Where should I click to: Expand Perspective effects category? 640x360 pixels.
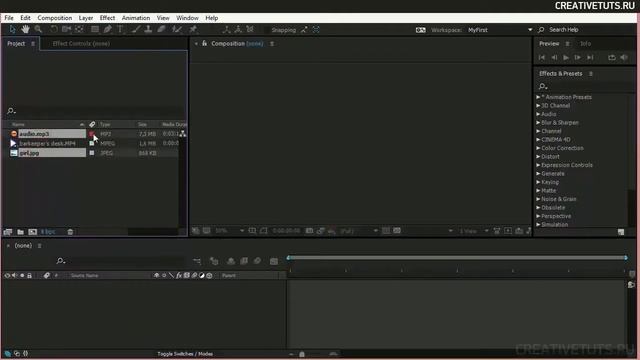coord(538,216)
